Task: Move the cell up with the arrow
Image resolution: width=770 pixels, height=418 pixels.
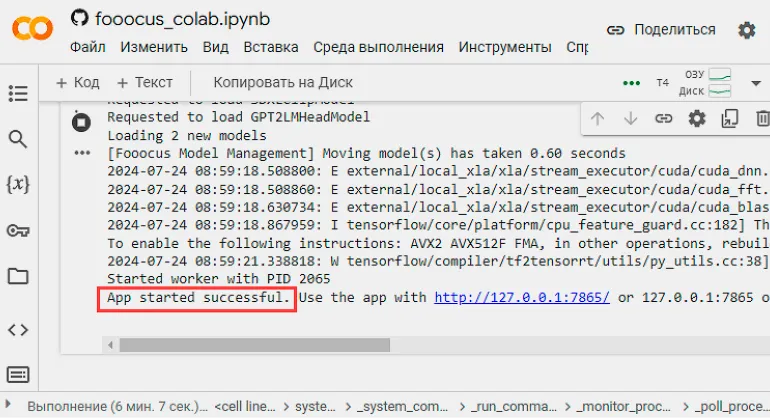Action: click(x=597, y=118)
